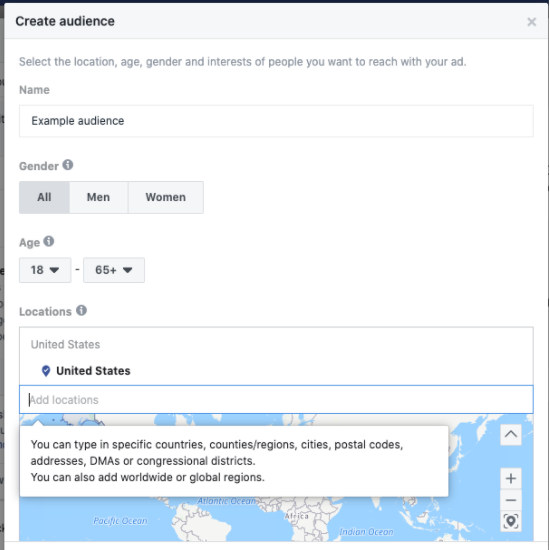This screenshot has height=550, width=550.
Task: Click the Locations info icon
Action: point(81,310)
